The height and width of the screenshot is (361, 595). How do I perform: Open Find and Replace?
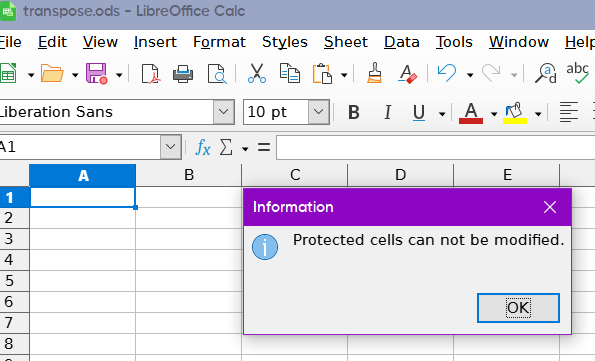click(546, 73)
